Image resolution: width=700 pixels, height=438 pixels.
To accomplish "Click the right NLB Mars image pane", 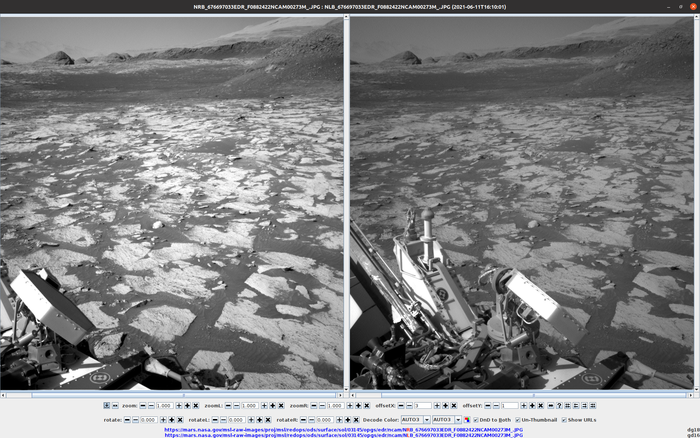I will pyautogui.click(x=522, y=203).
